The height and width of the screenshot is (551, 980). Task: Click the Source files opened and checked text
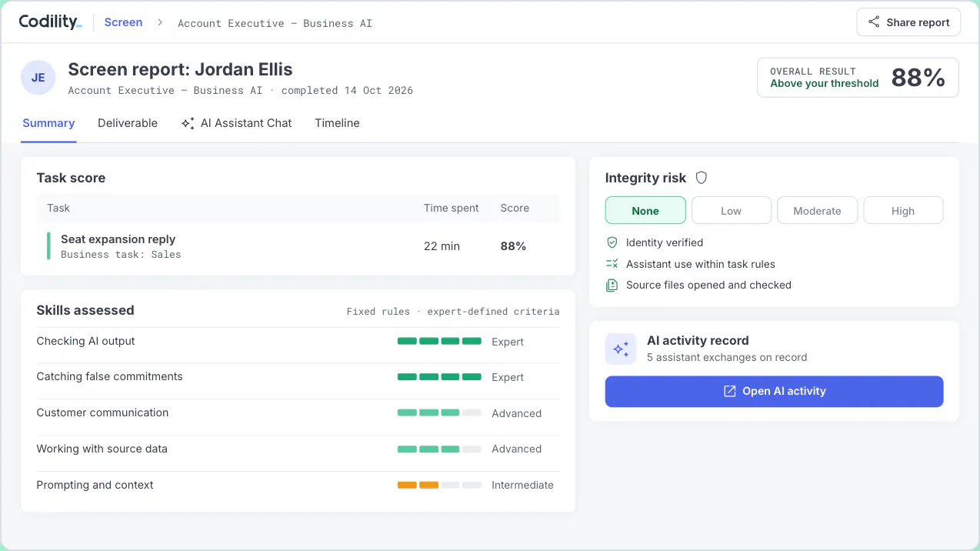(708, 285)
